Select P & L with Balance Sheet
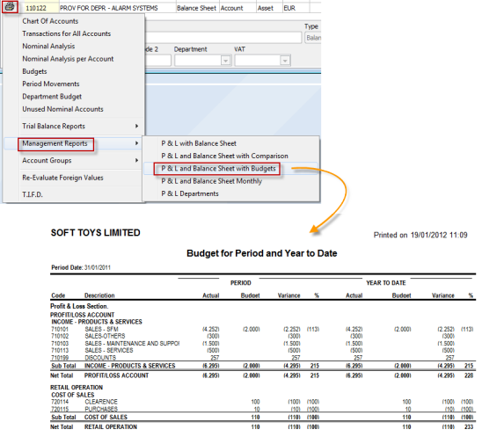The height and width of the screenshot is (437, 504). [x=199, y=143]
